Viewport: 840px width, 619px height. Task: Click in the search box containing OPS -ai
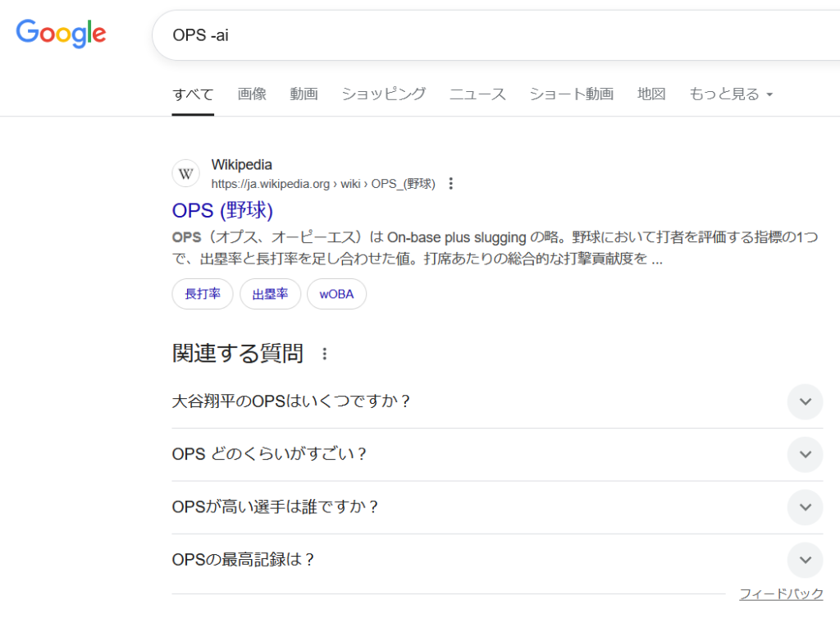click(495, 35)
